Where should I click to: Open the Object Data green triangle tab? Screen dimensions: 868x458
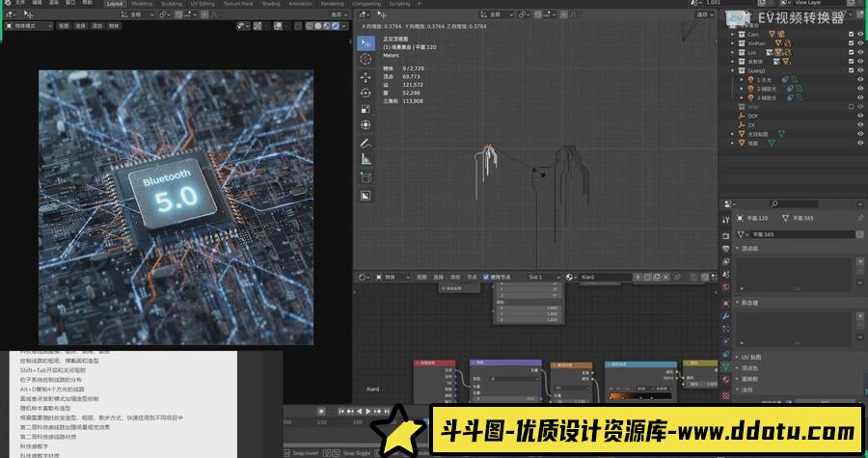(x=725, y=367)
